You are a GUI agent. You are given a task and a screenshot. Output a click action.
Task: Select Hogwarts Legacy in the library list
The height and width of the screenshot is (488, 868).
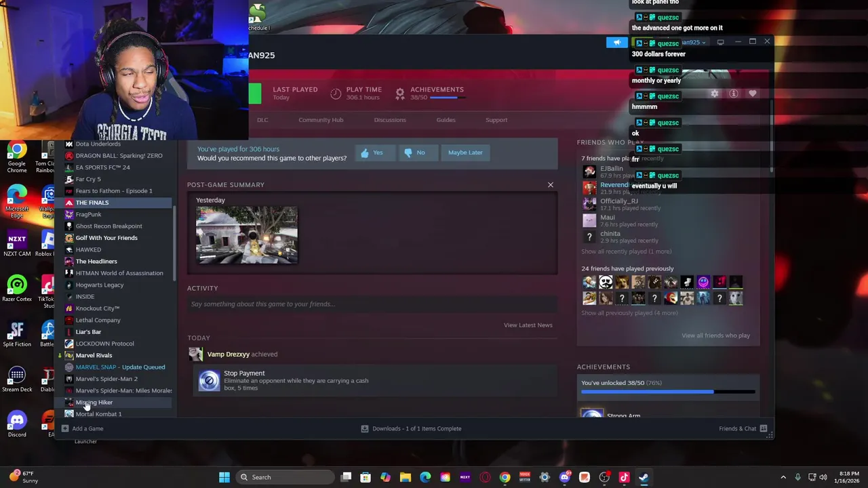pos(100,285)
